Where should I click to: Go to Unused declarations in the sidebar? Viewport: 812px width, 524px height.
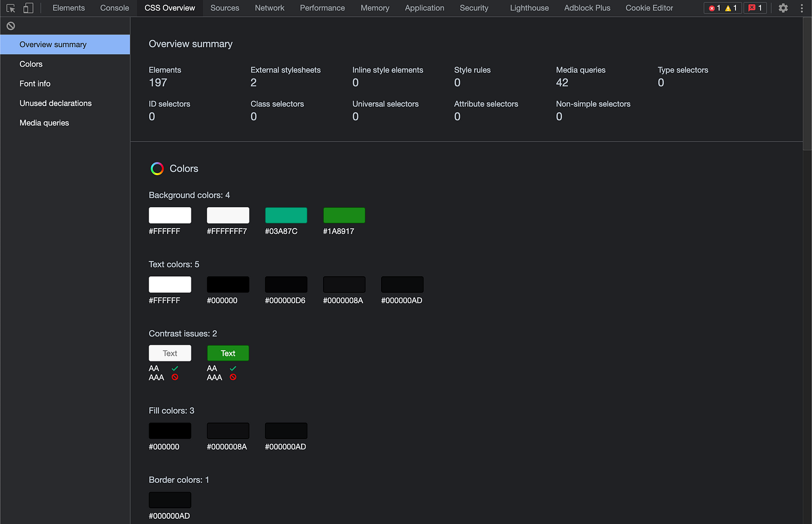pos(65,103)
